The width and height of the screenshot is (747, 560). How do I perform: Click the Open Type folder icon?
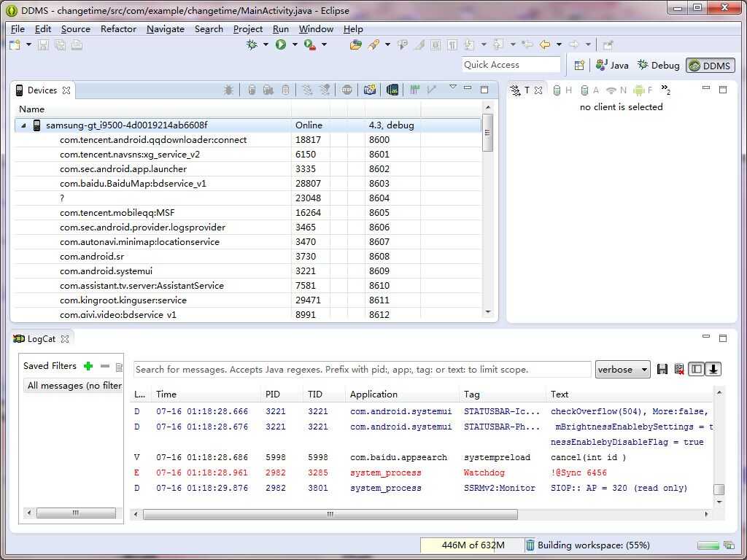355,44
